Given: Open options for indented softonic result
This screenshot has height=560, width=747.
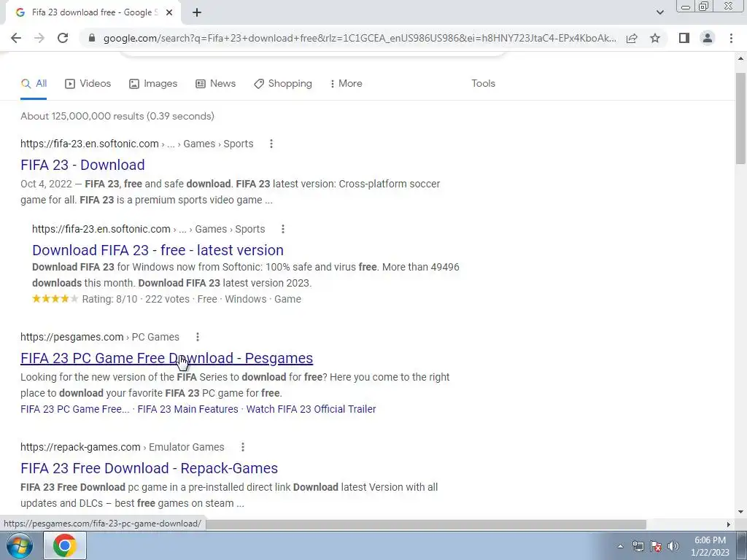Looking at the screenshot, I should point(282,229).
